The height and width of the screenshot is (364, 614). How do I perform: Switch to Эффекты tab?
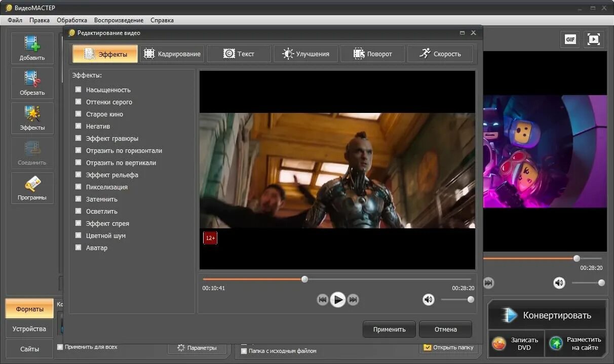click(105, 54)
